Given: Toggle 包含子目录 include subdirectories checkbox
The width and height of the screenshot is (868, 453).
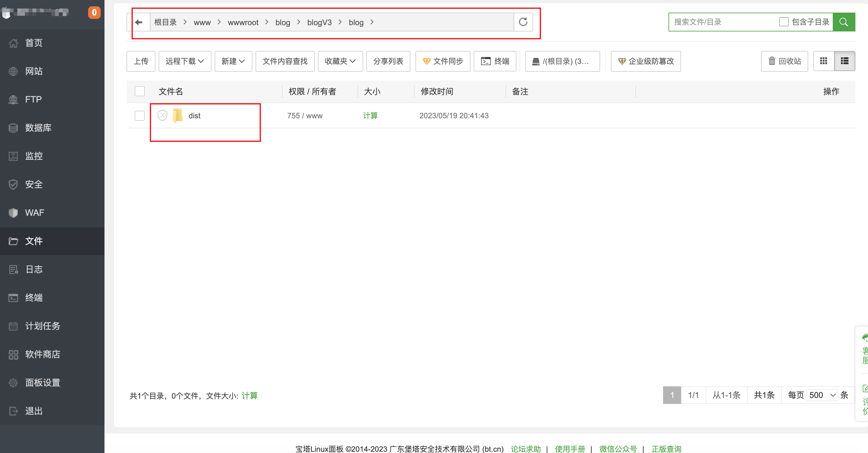Looking at the screenshot, I should coord(784,22).
